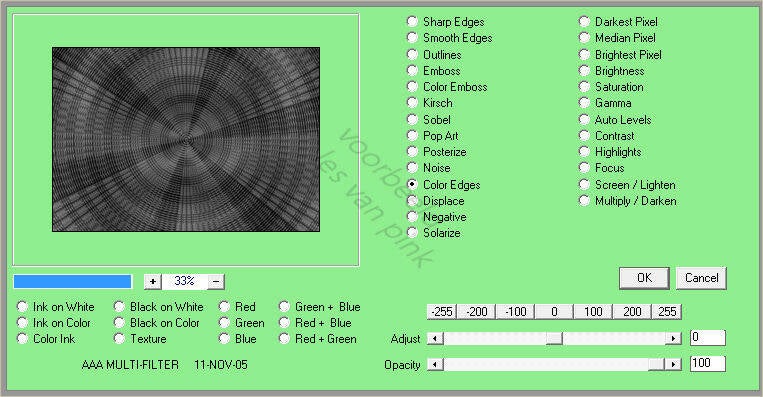The height and width of the screenshot is (397, 763).
Task: Confirm the filter with OK
Action: click(x=644, y=278)
